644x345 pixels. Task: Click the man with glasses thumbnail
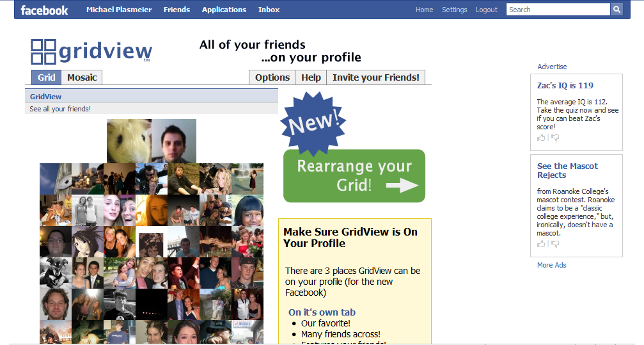56,242
